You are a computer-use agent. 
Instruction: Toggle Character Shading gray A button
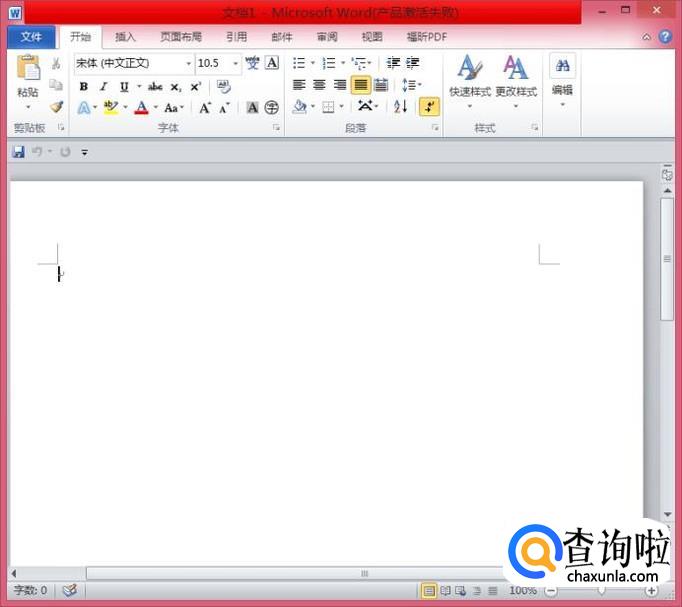click(x=252, y=107)
